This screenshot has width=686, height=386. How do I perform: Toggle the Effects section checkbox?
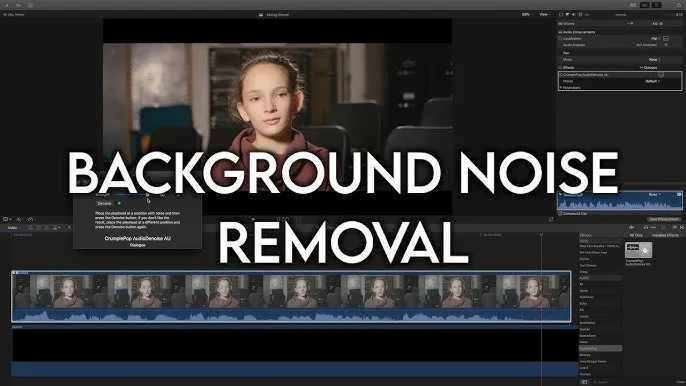pyautogui.click(x=560, y=67)
